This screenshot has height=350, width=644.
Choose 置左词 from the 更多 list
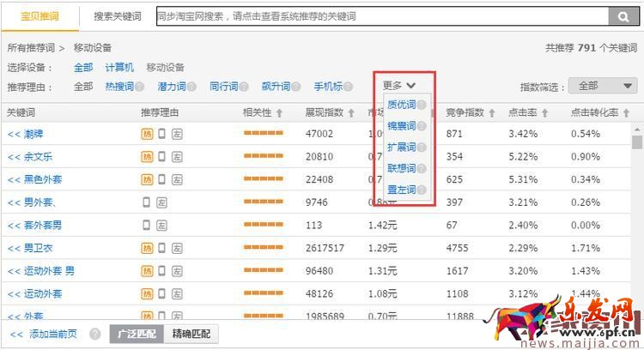402,190
